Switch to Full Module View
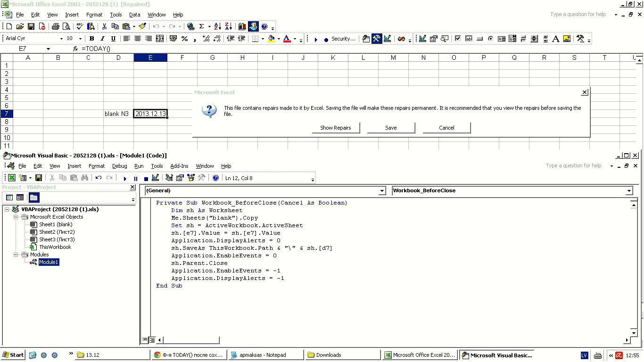The width and height of the screenshot is (644, 362). point(152,340)
